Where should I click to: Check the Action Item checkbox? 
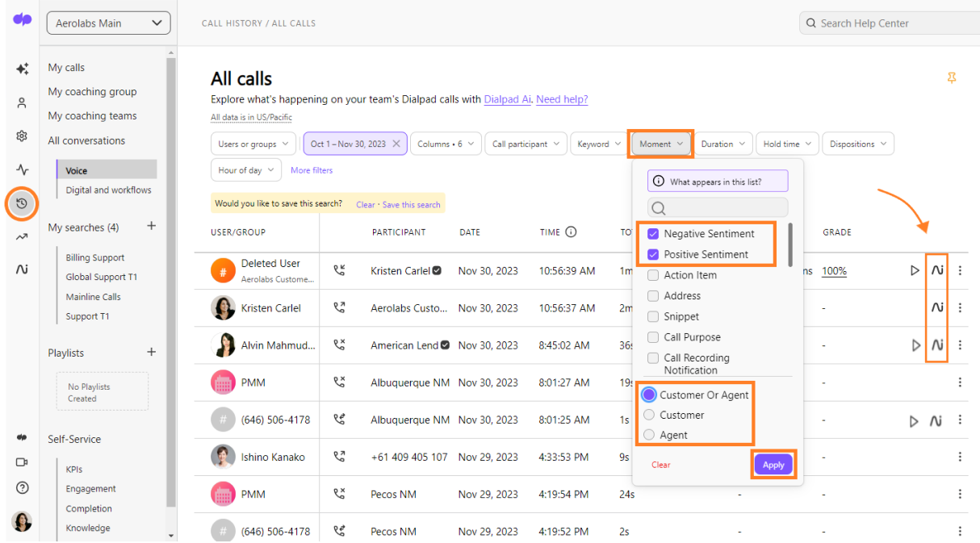pyautogui.click(x=653, y=275)
